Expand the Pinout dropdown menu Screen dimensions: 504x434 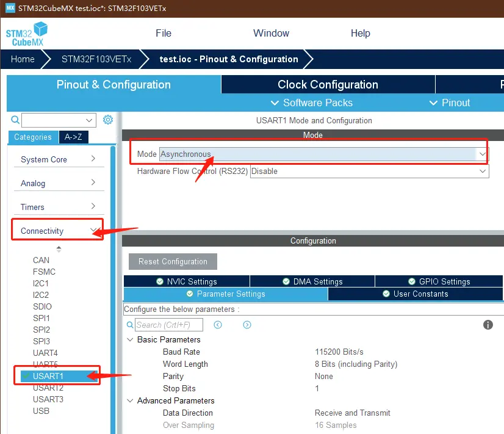tap(450, 103)
